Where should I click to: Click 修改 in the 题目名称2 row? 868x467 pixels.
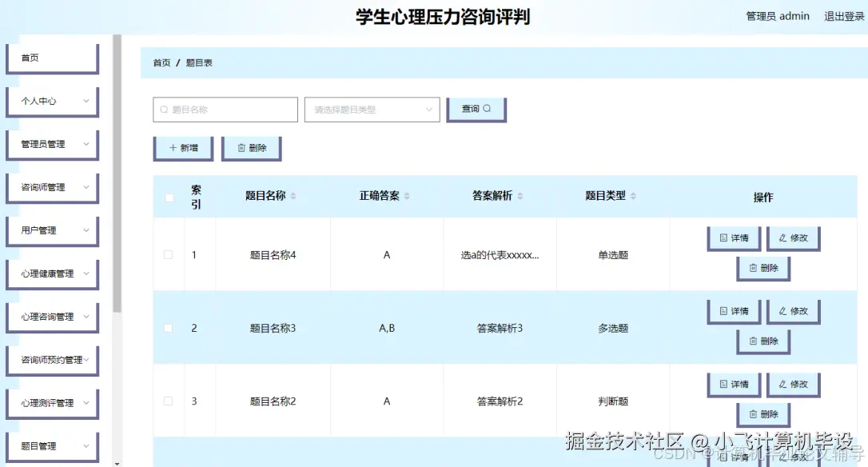click(x=793, y=385)
